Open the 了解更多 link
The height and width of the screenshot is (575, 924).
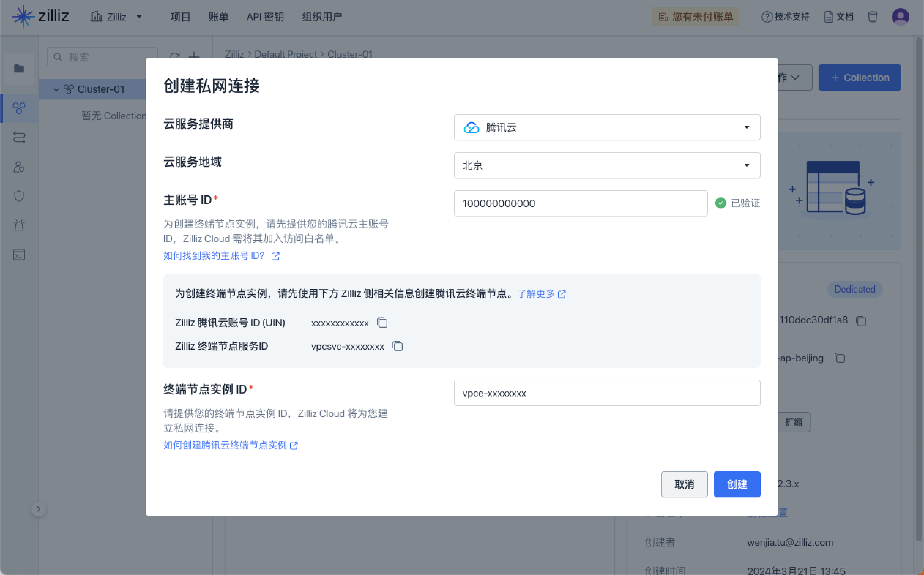coord(542,294)
